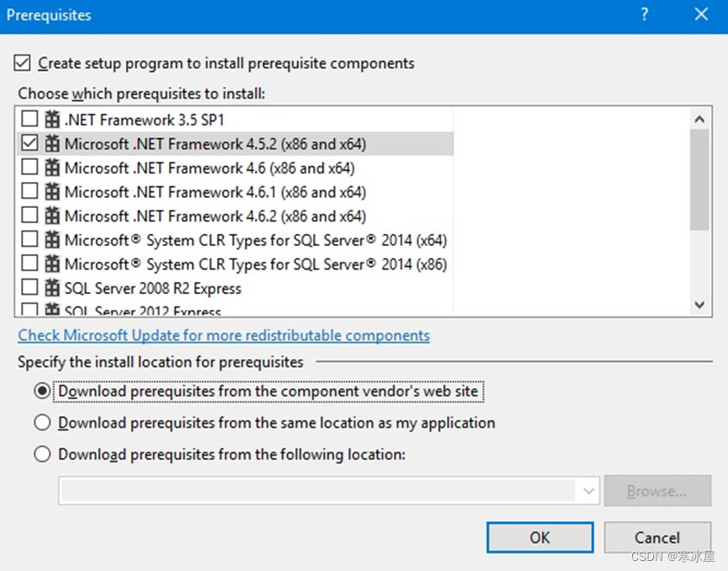Click the package icon for SQL Server 2008 R2 Express

(52, 288)
